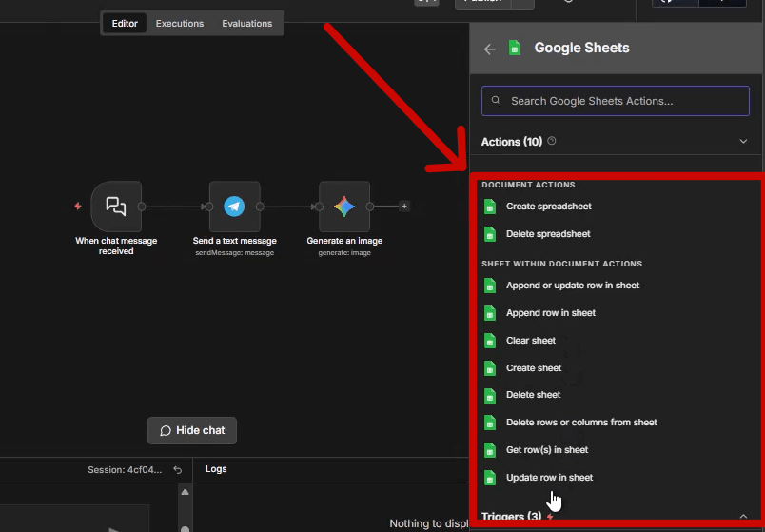
Task: Open the Editor tab
Action: [125, 23]
